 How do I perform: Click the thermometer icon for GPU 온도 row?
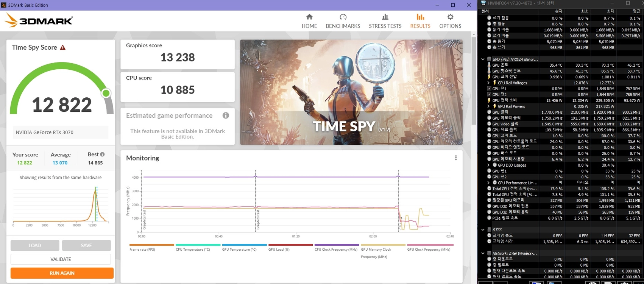[489, 65]
